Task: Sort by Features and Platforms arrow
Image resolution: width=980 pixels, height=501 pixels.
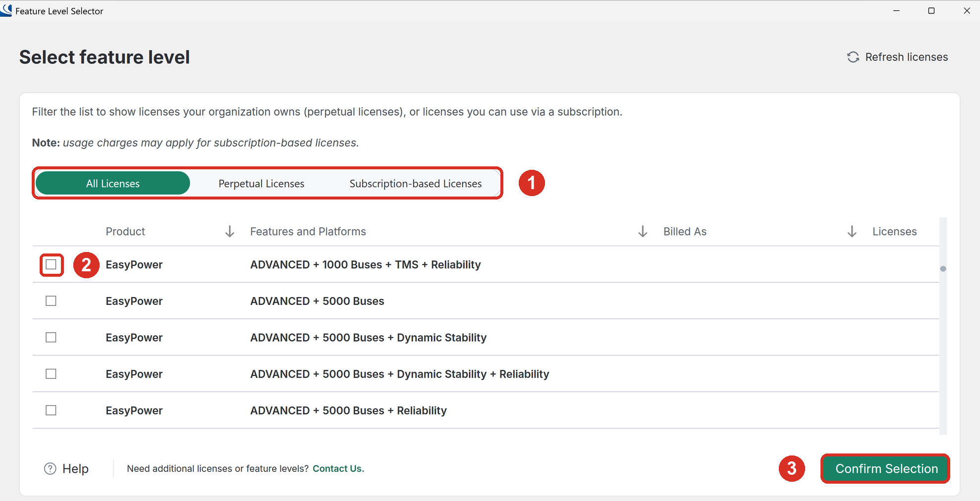Action: (643, 231)
